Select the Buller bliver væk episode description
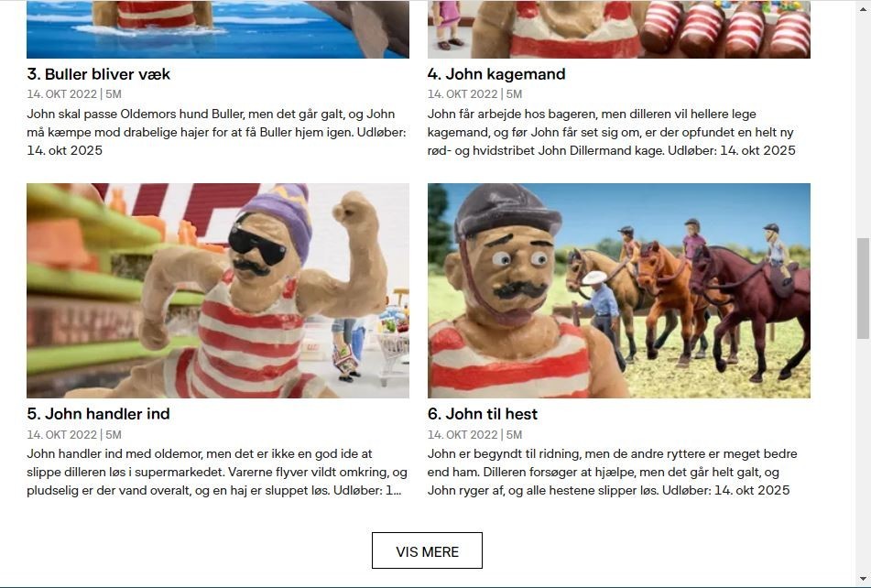Viewport: 871px width, 588px height. coord(217,132)
